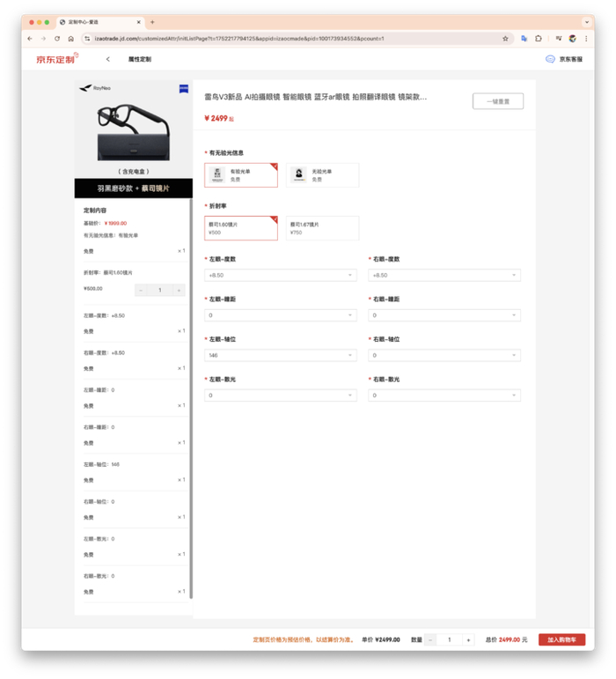
Task: Reload the page
Action: point(57,39)
